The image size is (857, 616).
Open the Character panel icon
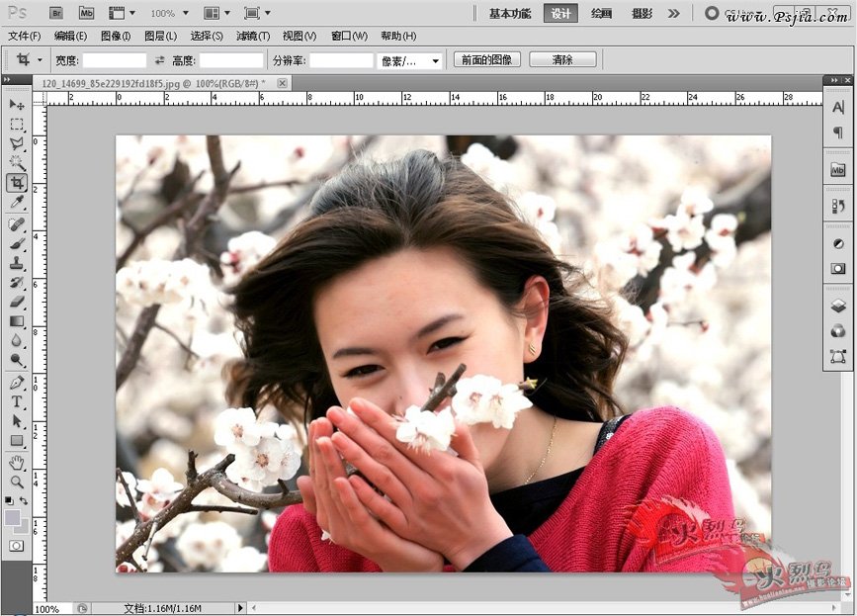837,107
